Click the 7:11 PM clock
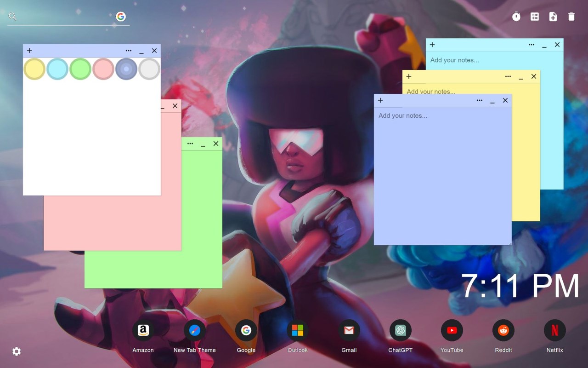The width and height of the screenshot is (588, 368). pyautogui.click(x=520, y=286)
